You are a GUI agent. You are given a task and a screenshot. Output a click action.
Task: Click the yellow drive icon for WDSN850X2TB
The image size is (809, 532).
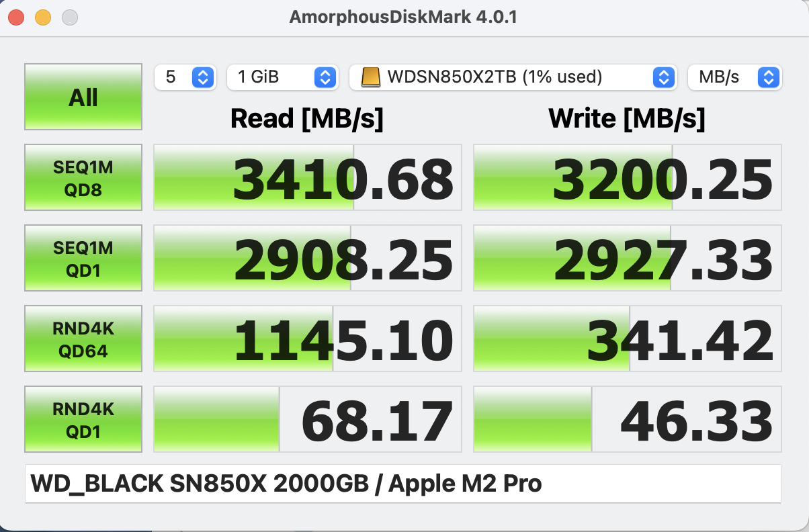370,77
